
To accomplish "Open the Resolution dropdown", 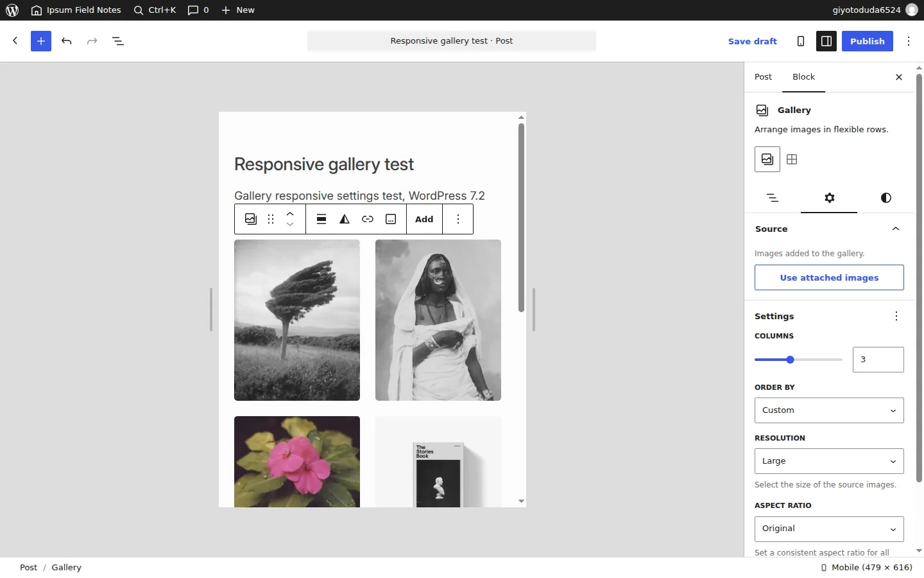I will [x=829, y=461].
